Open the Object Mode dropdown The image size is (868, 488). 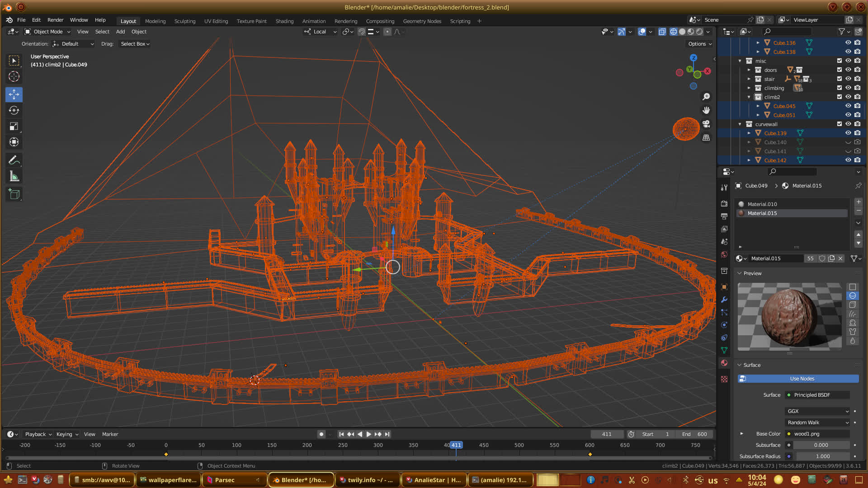(x=47, y=32)
